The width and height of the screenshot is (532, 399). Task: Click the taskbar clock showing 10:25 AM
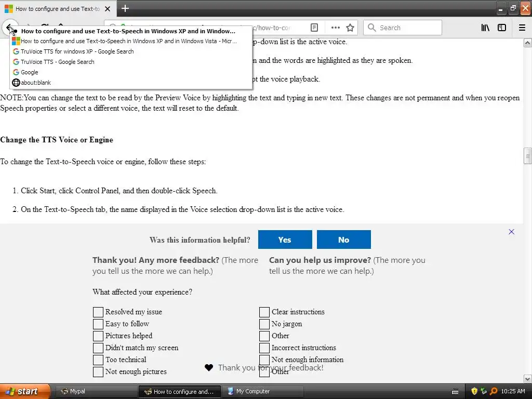513,391
